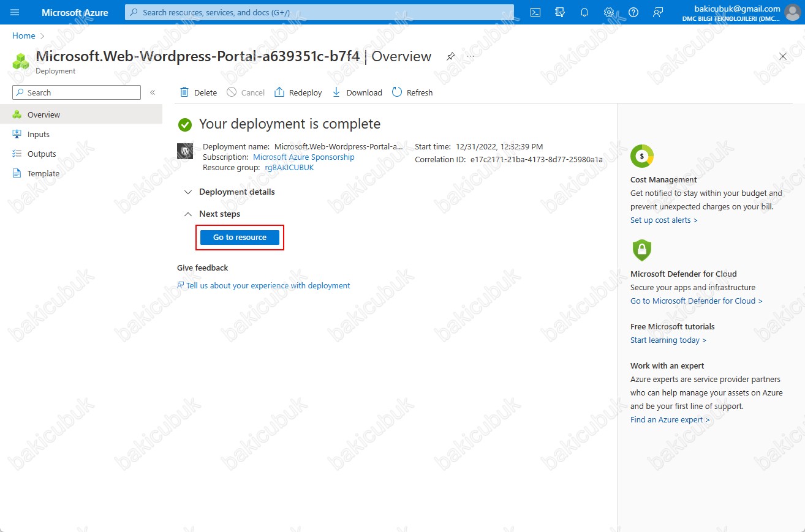Click the Correlation ID value text

pyautogui.click(x=537, y=160)
